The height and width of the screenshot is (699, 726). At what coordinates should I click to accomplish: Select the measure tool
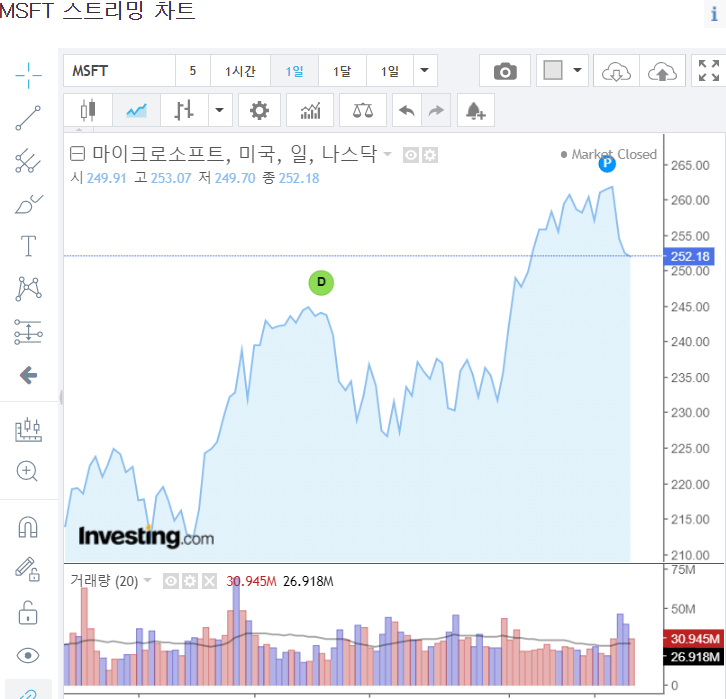point(28,430)
